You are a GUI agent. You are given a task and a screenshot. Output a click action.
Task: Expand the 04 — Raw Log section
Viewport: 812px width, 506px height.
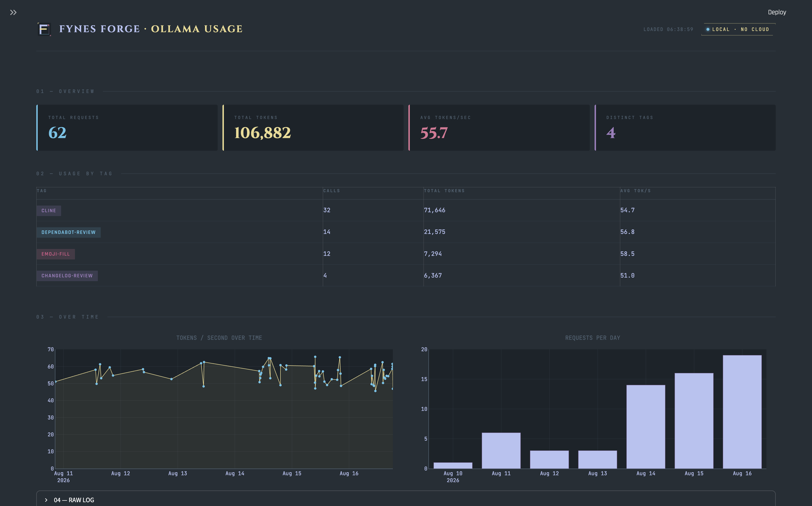coord(406,500)
